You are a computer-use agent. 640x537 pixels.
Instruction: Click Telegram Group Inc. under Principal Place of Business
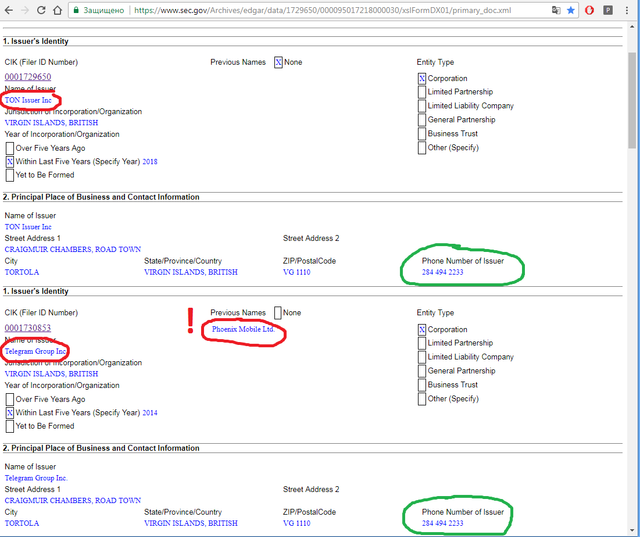36,478
